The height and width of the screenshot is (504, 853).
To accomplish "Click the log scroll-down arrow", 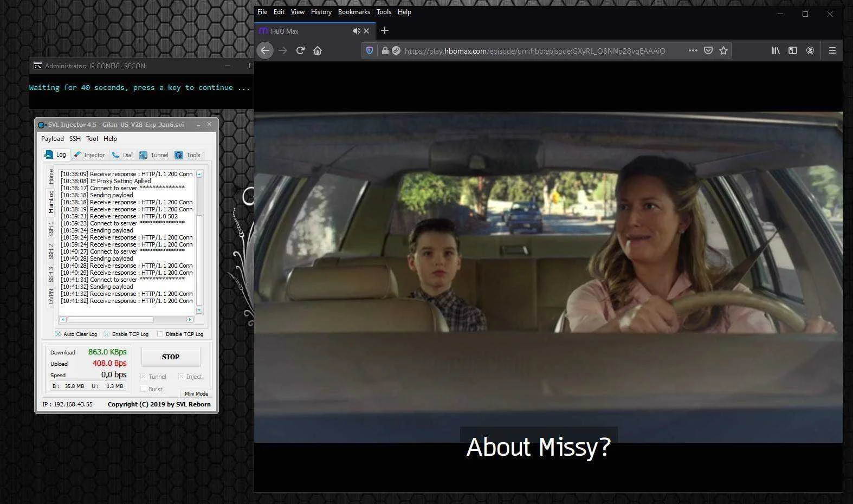I will [199, 310].
